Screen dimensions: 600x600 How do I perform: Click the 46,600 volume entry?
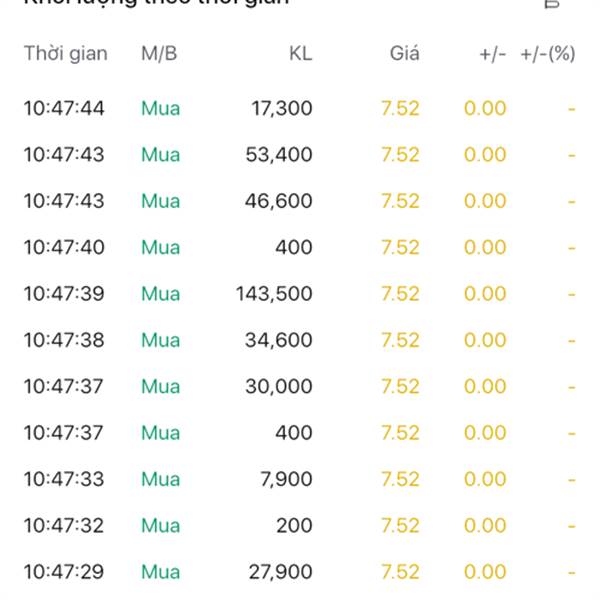point(279,201)
